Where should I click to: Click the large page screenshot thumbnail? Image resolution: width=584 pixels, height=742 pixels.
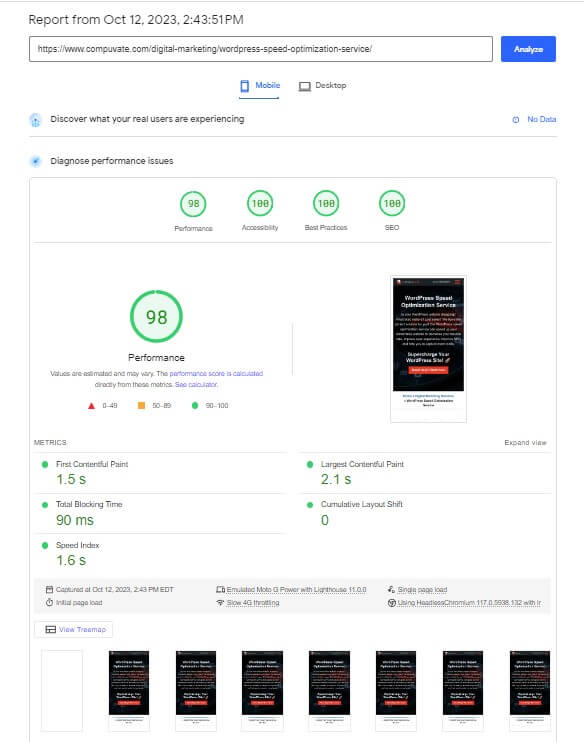click(x=428, y=349)
